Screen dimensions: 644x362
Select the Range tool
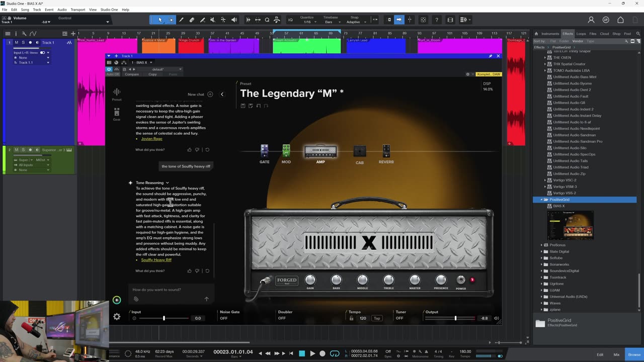(x=171, y=20)
